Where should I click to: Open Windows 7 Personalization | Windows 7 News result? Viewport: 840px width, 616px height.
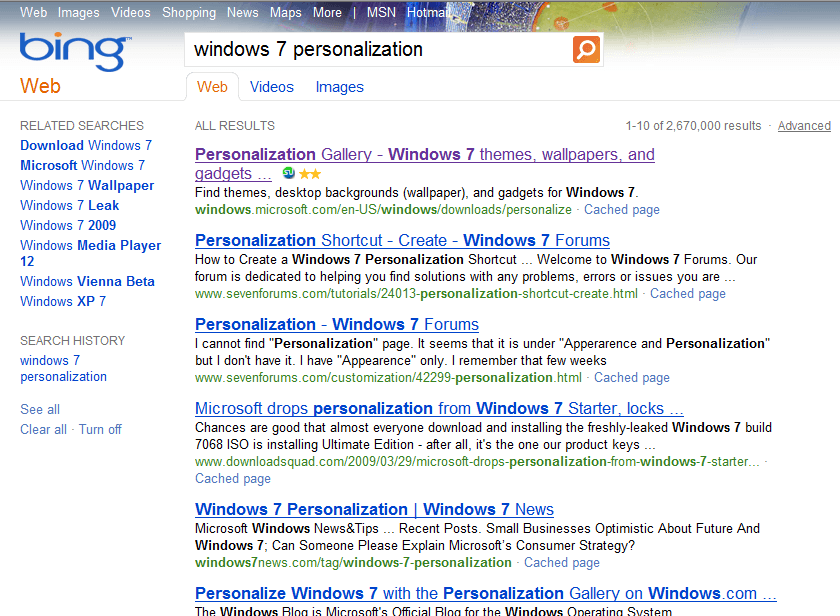click(374, 509)
